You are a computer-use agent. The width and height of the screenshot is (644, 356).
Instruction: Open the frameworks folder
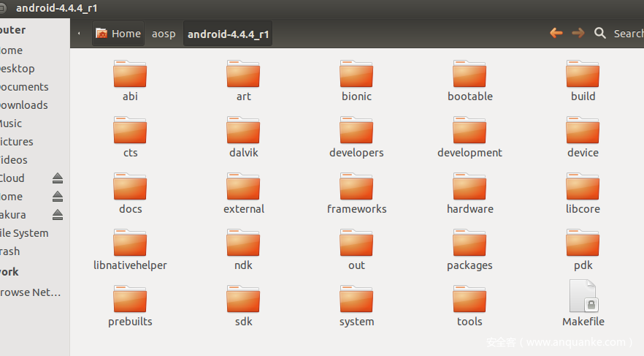tap(356, 188)
